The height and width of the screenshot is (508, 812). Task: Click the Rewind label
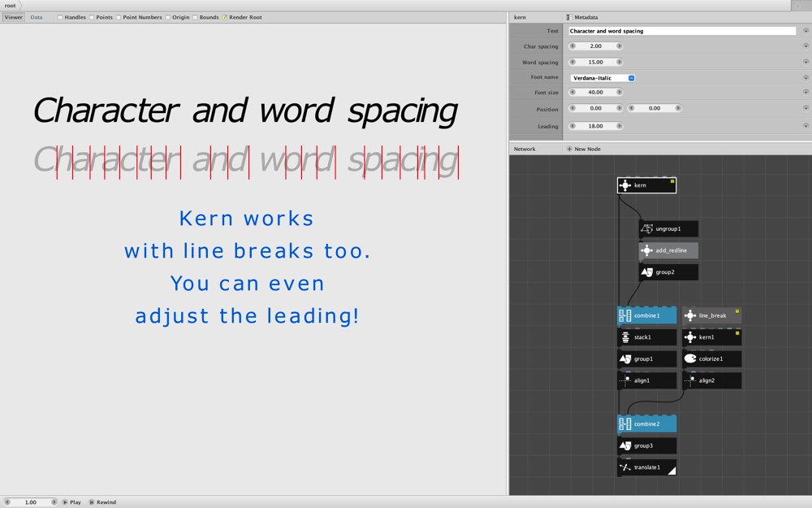click(x=106, y=501)
